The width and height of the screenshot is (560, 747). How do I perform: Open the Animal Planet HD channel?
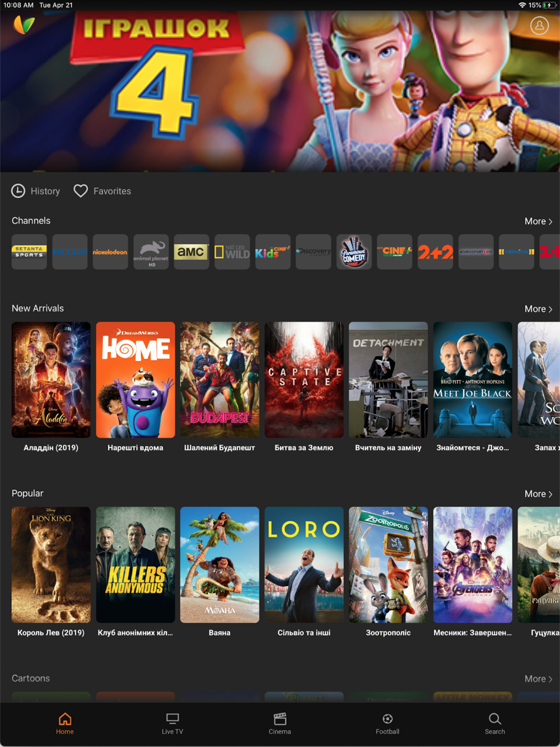click(x=151, y=252)
